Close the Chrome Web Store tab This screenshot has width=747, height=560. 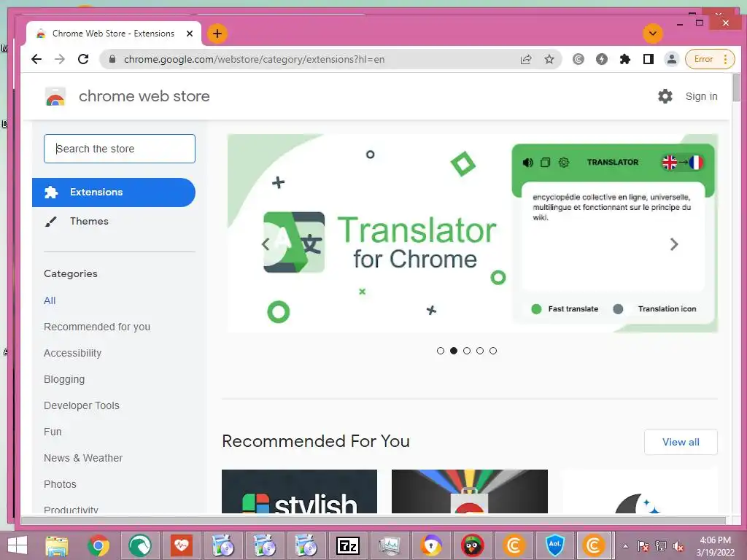coord(190,34)
